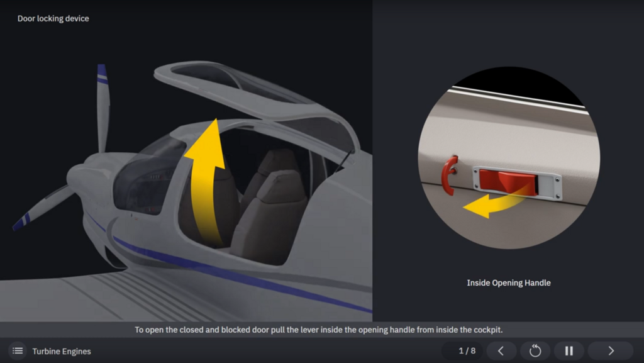Open the table of contents menu icon
This screenshot has height=363, width=644.
18,350
